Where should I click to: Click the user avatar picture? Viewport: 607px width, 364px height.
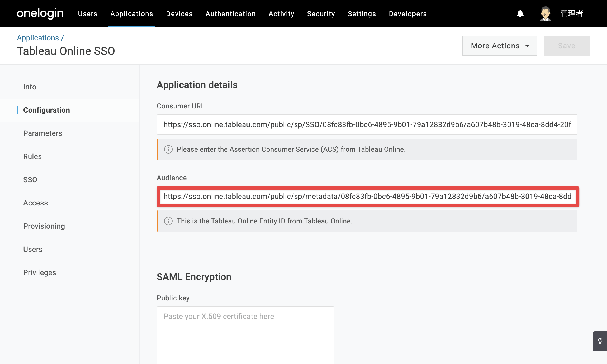(545, 13)
